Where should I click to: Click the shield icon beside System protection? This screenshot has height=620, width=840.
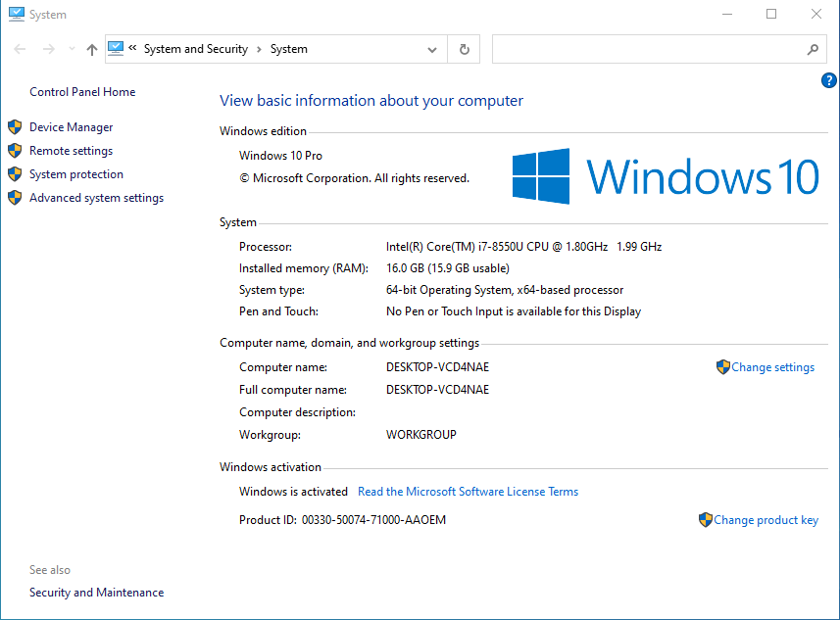point(15,174)
